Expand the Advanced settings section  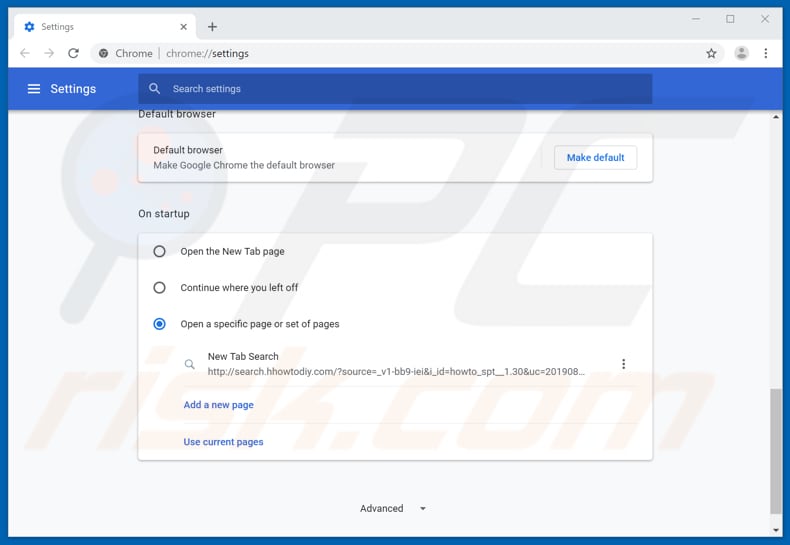(x=393, y=508)
